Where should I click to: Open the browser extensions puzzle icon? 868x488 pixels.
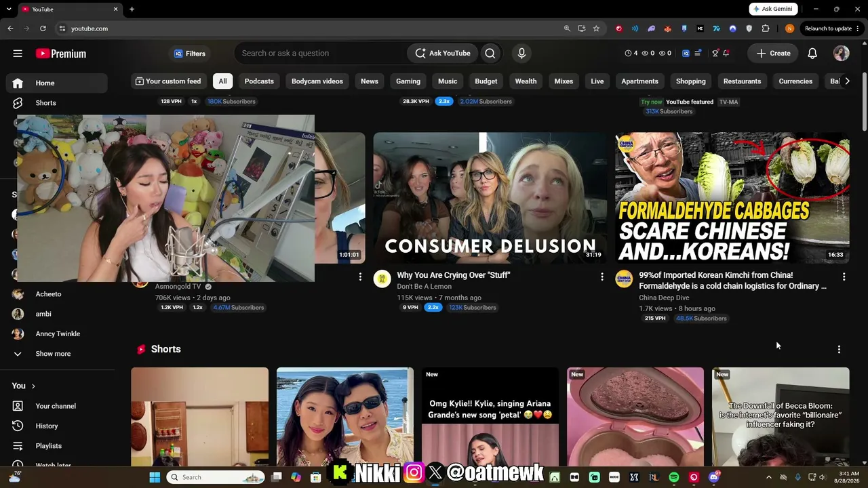click(x=766, y=28)
